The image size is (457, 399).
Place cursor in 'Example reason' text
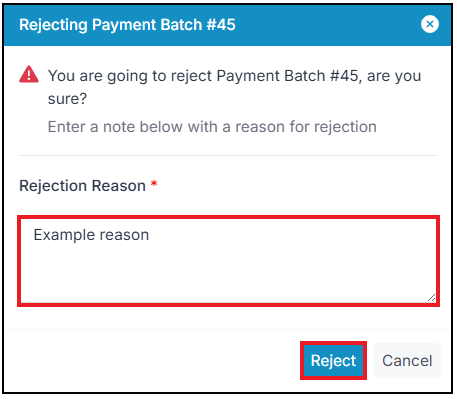click(91, 235)
